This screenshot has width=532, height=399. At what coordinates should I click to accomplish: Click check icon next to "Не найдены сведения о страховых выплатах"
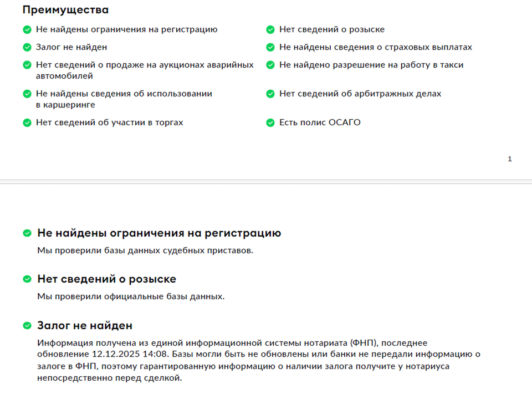270,48
